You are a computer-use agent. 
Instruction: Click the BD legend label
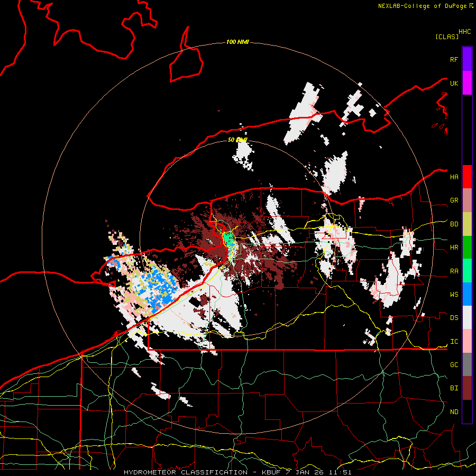[x=454, y=224]
